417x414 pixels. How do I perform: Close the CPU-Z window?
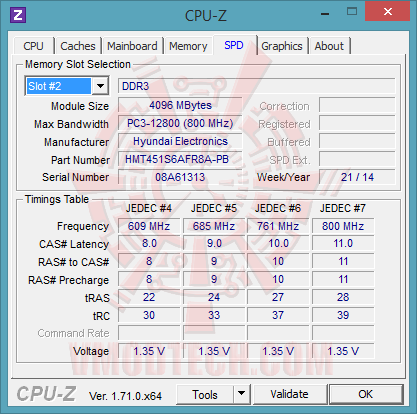pos(387,11)
